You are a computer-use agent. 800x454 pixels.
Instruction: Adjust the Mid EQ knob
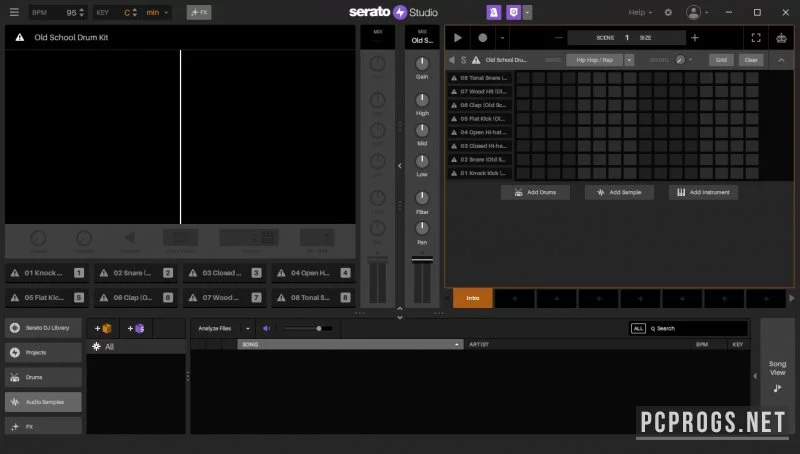pyautogui.click(x=422, y=131)
